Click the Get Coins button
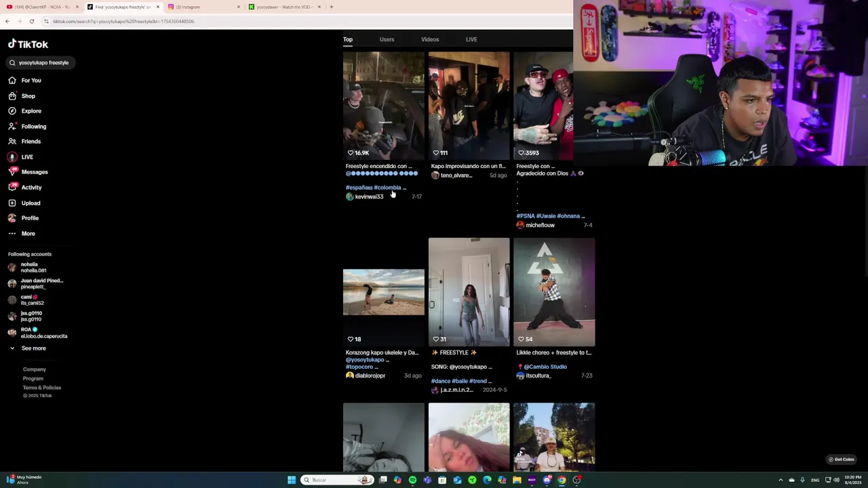The height and width of the screenshot is (488, 868). [x=842, y=460]
